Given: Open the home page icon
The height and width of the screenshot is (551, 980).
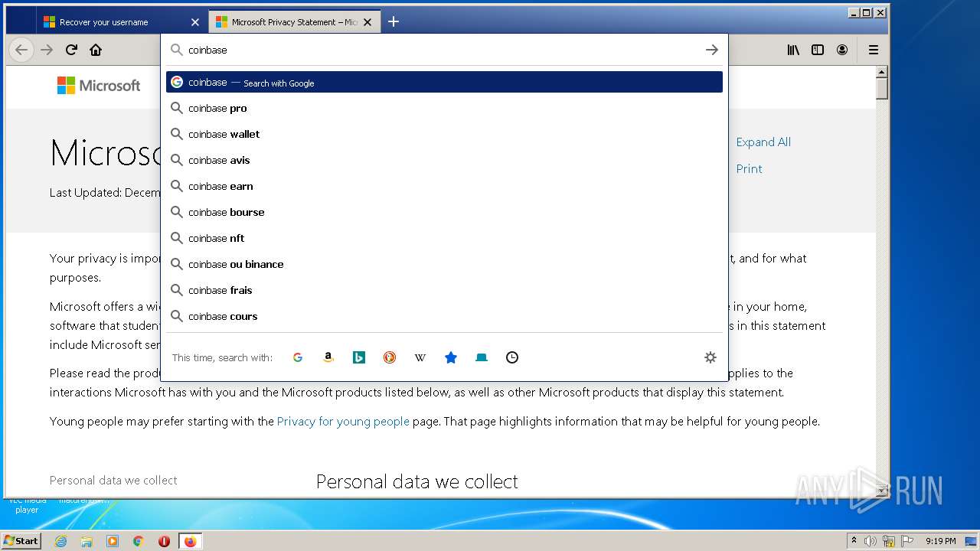Looking at the screenshot, I should pos(96,50).
